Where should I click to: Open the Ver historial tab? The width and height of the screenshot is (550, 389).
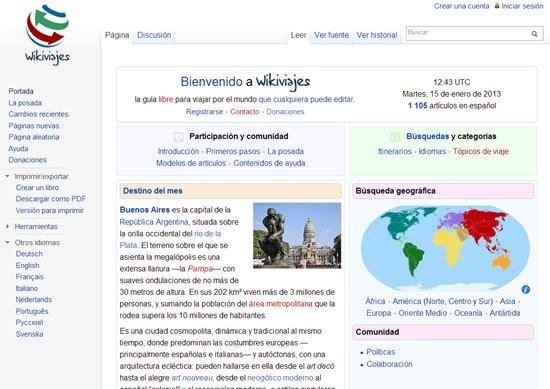377,35
